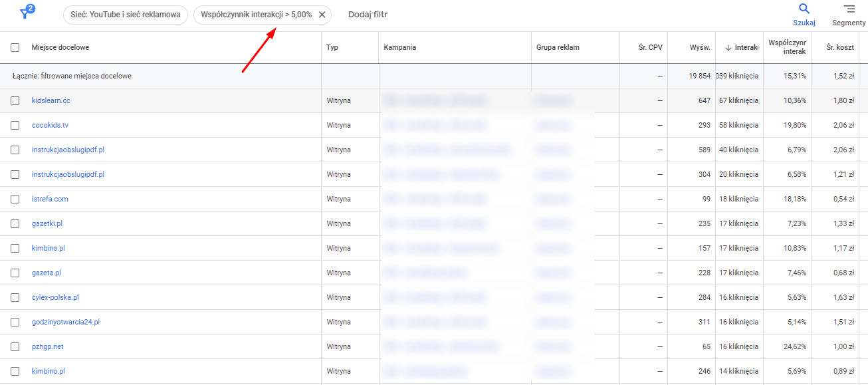This screenshot has height=385, width=868.
Task: Sort by Śr. koszt column header
Action: coord(840,48)
